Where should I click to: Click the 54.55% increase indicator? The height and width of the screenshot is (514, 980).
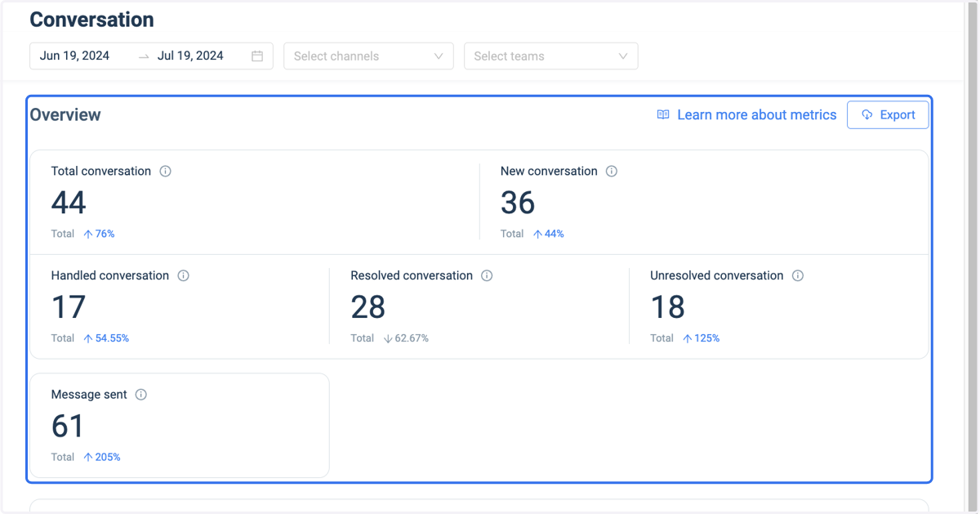106,338
